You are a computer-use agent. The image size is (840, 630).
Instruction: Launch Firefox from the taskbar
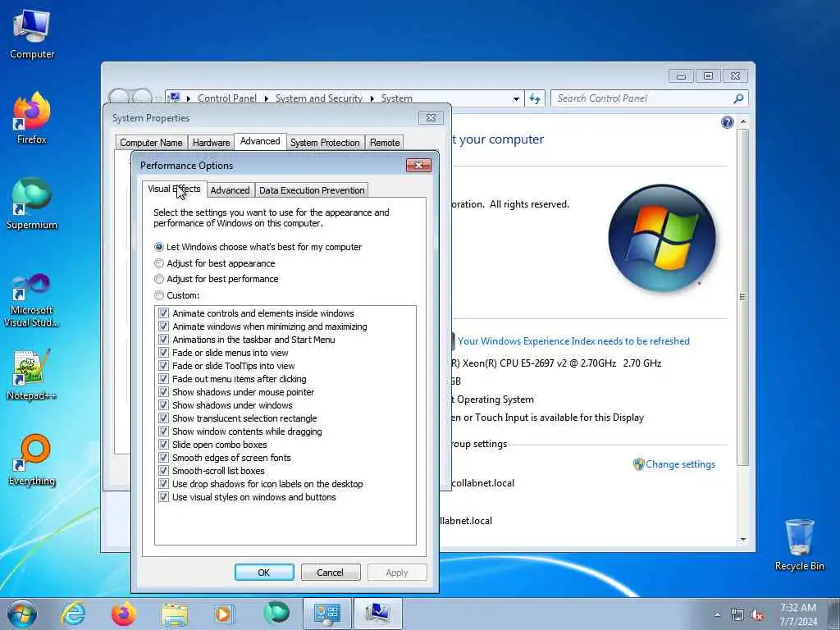pos(123,614)
